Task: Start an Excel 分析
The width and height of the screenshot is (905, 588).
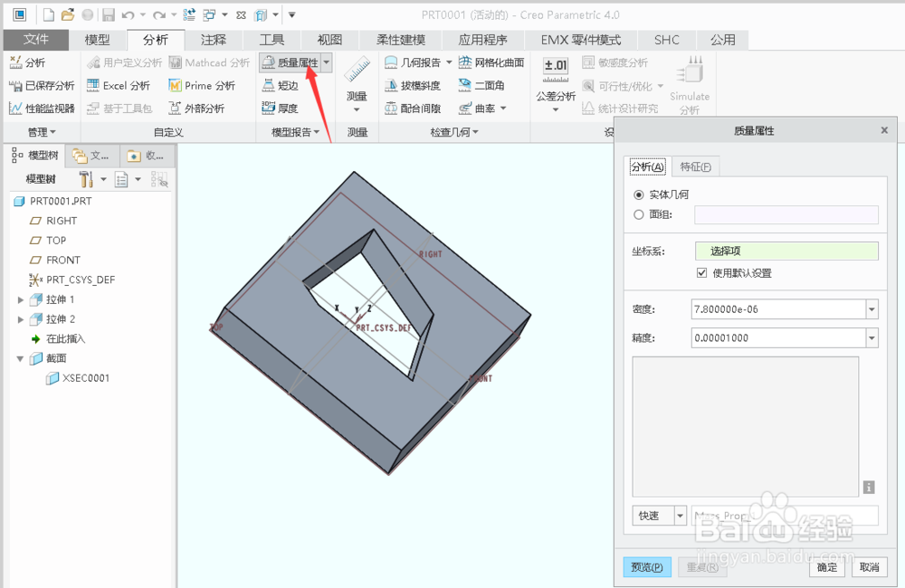Action: click(x=119, y=85)
